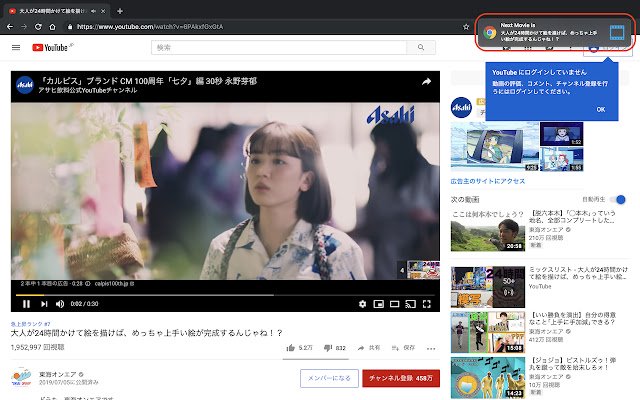Click the blue ranking link above the title
This screenshot has width=640, height=400.
30,324
